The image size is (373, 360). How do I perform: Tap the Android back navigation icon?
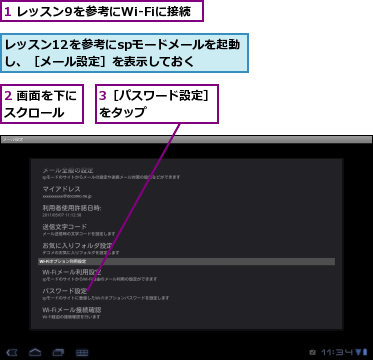(12, 352)
